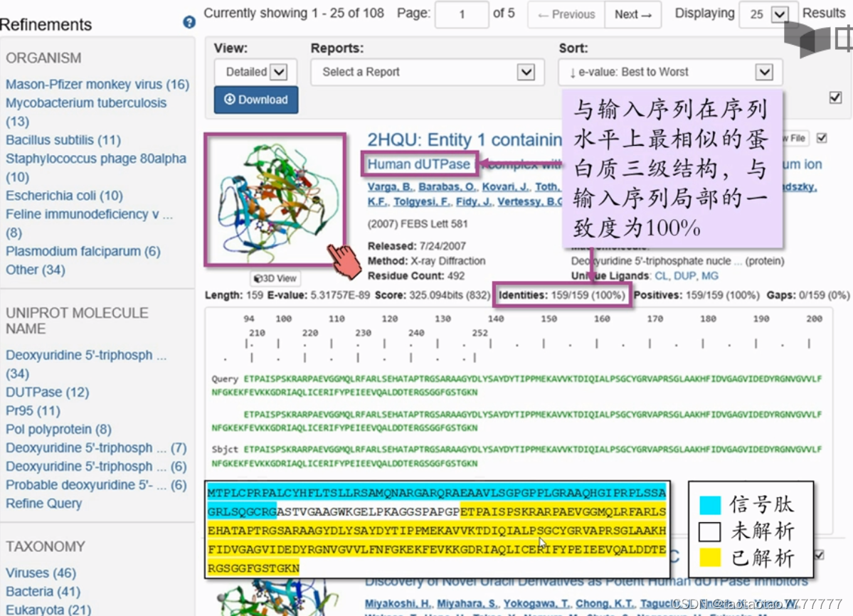Image resolution: width=853 pixels, height=616 pixels.
Task: Select Other (34) organisms
Action: 36,270
